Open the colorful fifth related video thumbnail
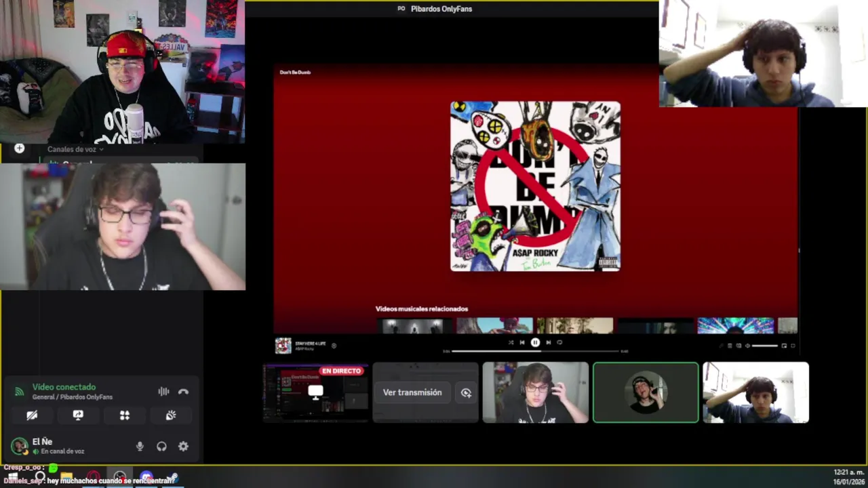The image size is (868, 488). tap(736, 325)
